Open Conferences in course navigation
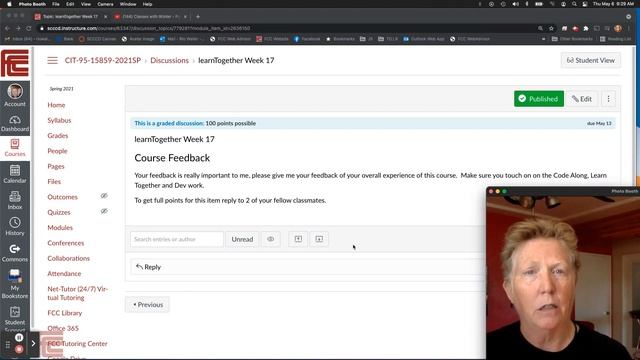The image size is (640, 360). point(66,243)
